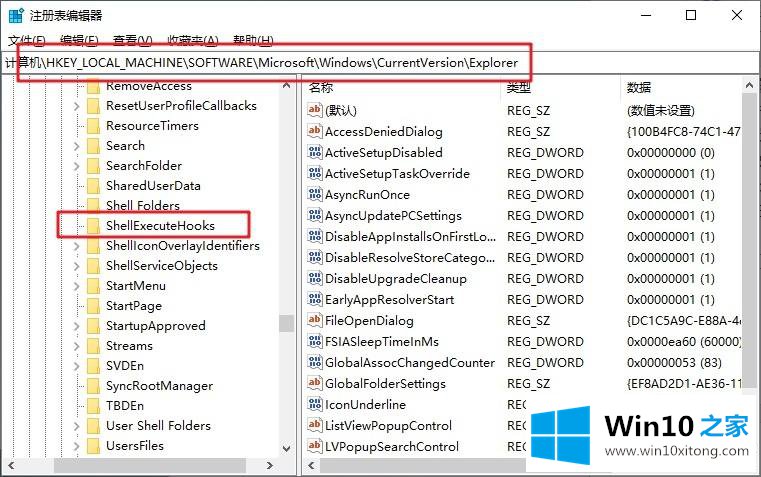Expand the SVDEn key node

click(x=77, y=366)
